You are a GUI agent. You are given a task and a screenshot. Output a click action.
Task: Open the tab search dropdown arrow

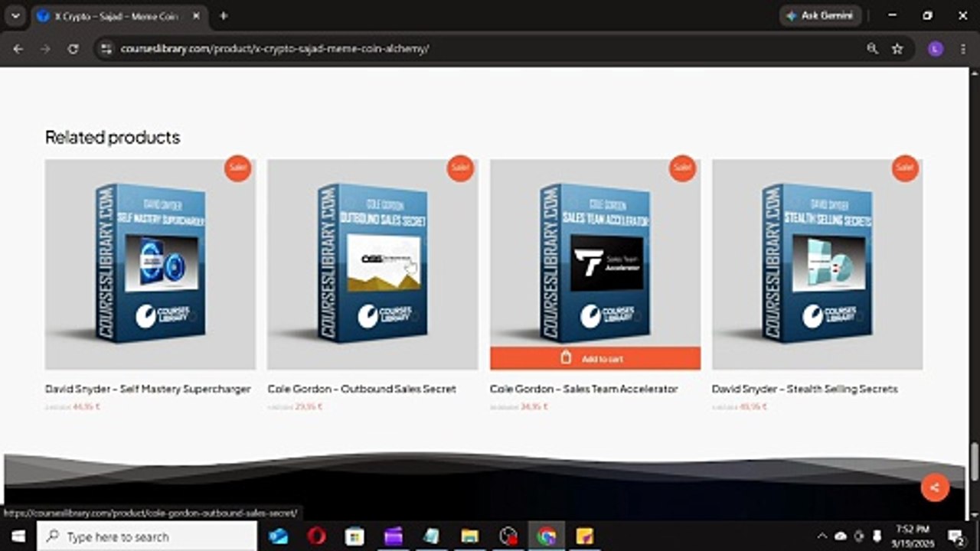coord(15,15)
